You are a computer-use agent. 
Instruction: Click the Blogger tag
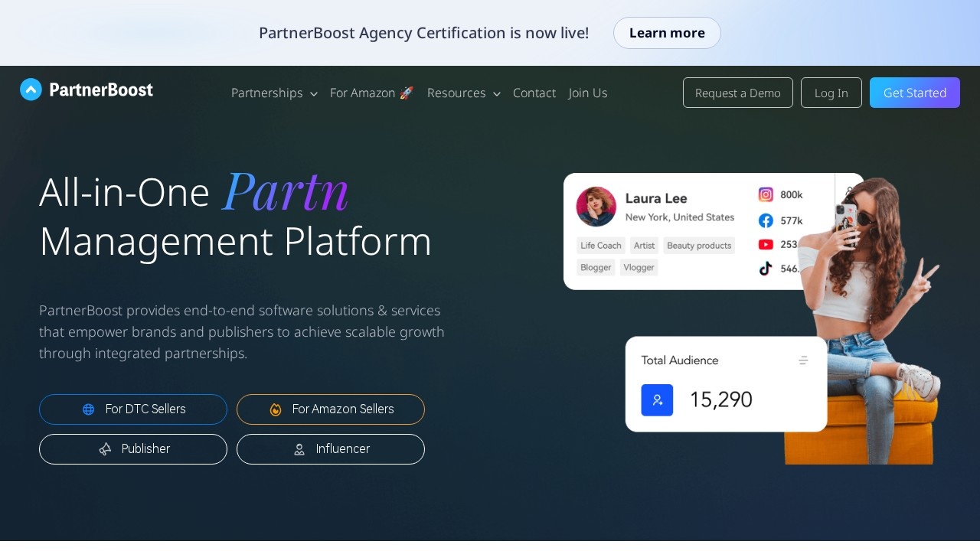coord(596,268)
